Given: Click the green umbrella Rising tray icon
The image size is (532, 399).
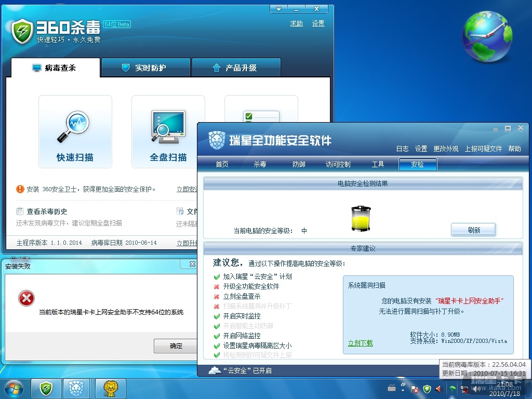Looking at the screenshot, I should pos(452,389).
